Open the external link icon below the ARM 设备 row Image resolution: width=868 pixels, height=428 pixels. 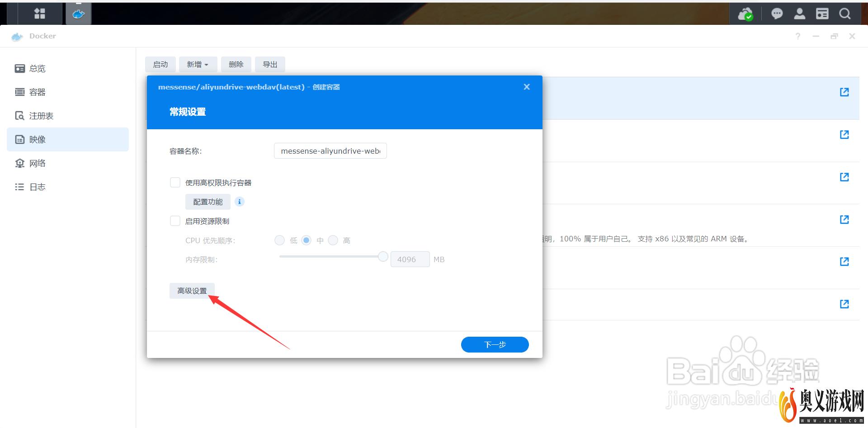844,262
